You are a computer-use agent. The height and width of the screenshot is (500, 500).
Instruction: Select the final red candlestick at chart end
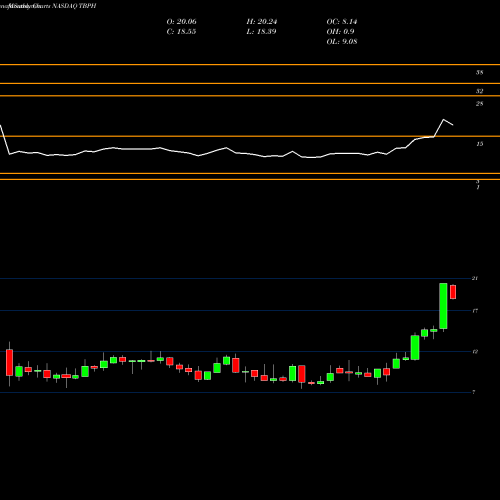[x=453, y=292]
